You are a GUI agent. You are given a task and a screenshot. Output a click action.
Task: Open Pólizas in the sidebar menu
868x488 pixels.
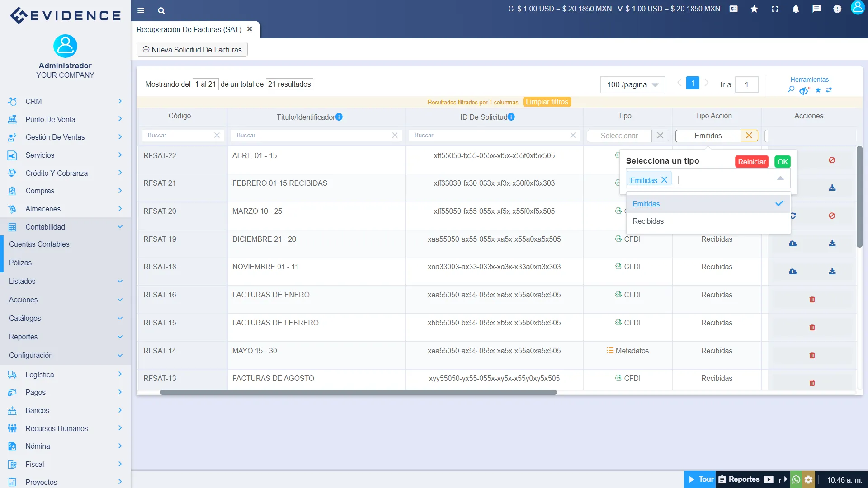coord(20,263)
